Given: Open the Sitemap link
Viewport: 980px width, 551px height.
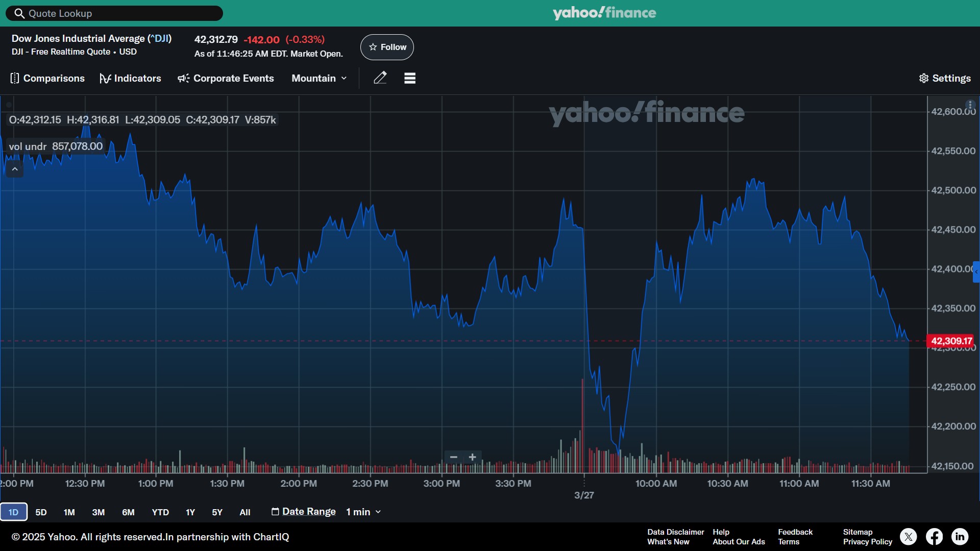Looking at the screenshot, I should (857, 532).
